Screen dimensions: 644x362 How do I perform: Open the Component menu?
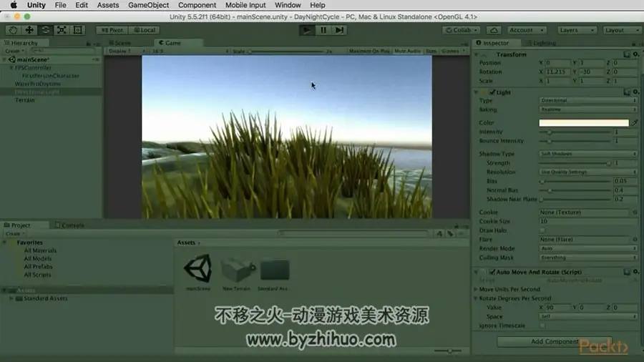tap(197, 5)
